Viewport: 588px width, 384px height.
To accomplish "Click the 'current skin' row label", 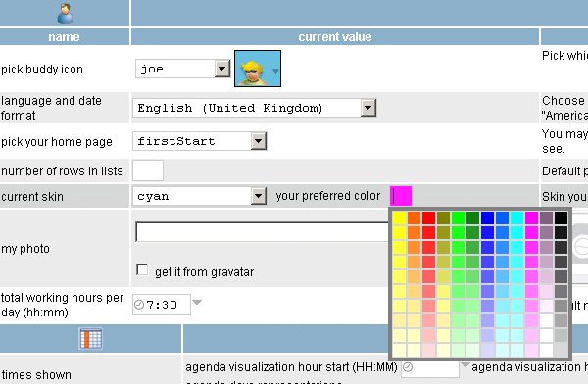I will (x=32, y=197).
